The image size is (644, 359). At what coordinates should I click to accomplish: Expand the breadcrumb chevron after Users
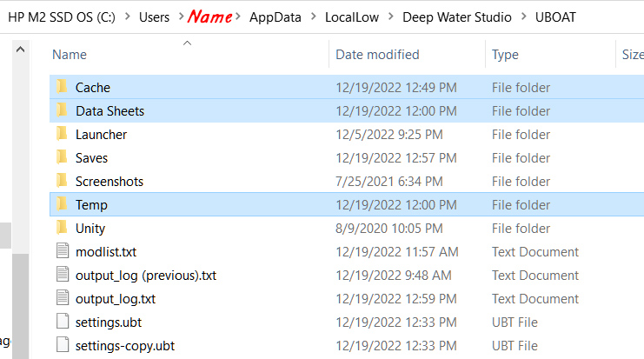178,17
